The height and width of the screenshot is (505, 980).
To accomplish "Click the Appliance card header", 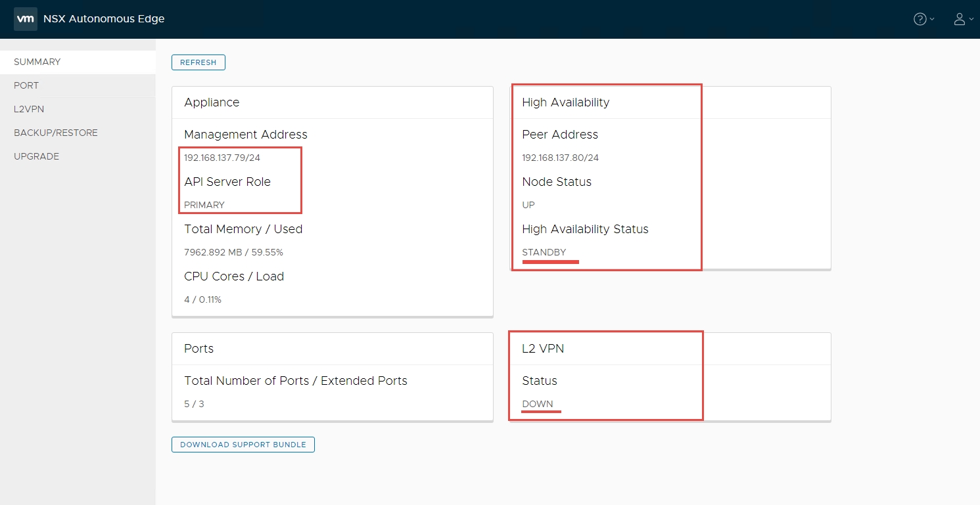I will click(x=212, y=102).
